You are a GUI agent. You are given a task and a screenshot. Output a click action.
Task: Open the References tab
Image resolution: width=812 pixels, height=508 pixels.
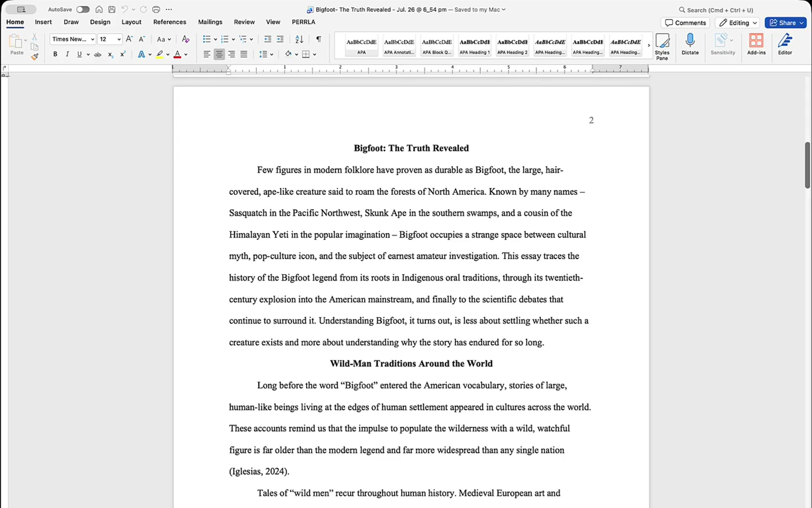point(170,22)
